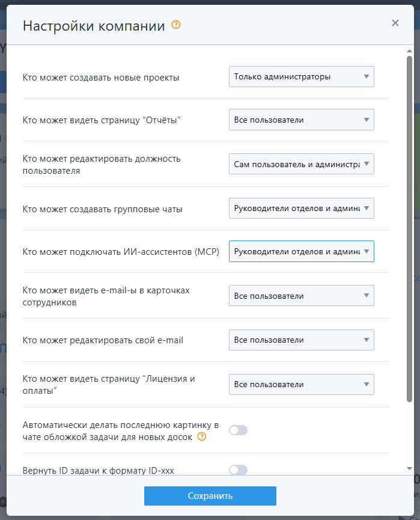Click the Сохранить button
This screenshot has width=420, height=520.
click(210, 496)
